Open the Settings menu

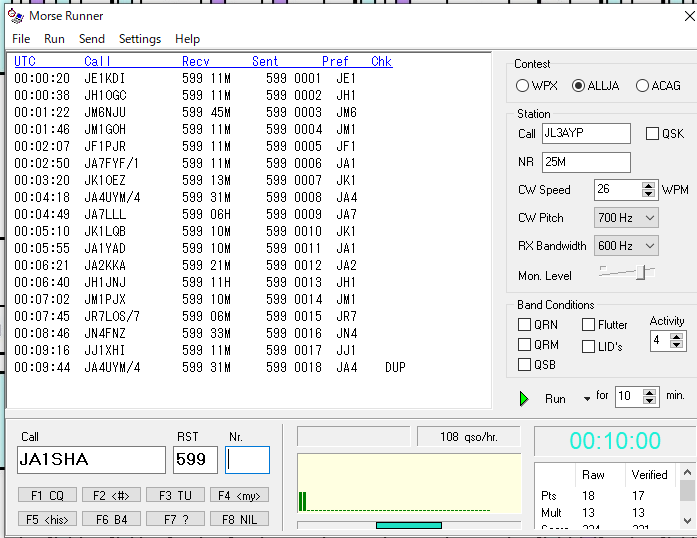[x=140, y=39]
